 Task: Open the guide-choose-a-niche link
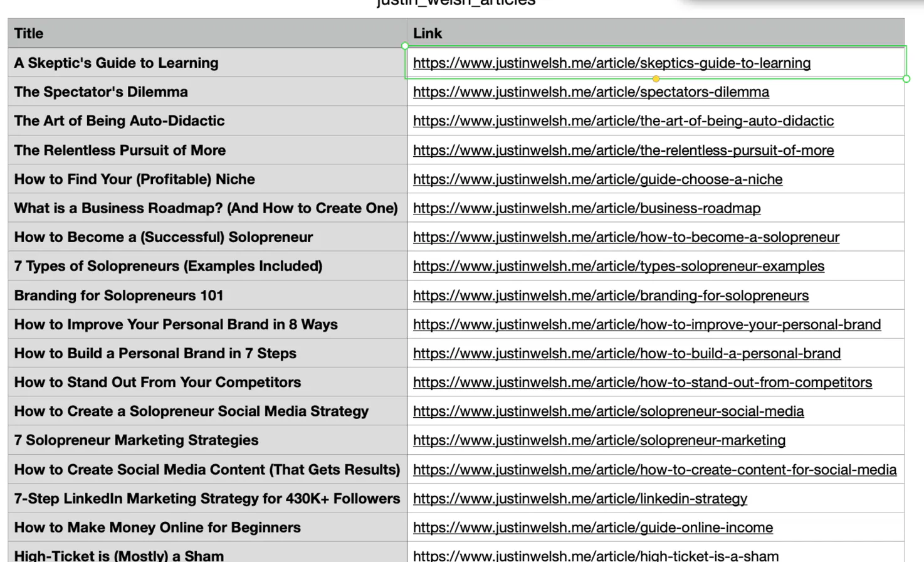tap(598, 179)
